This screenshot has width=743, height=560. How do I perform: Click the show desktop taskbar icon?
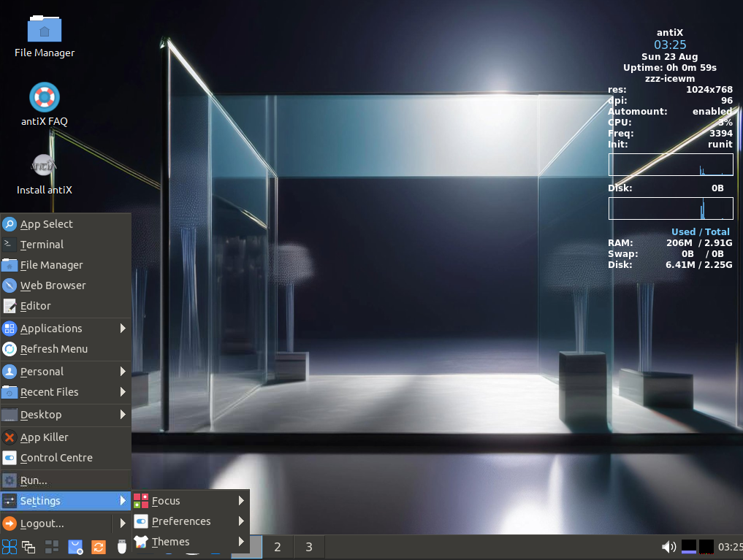[x=52, y=547]
